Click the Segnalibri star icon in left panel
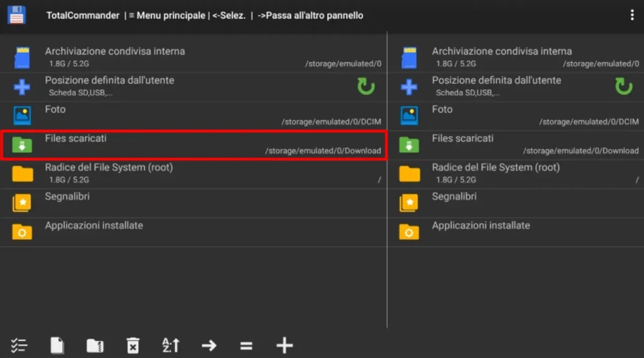Viewport: 644px width, 358px height. 22,203
